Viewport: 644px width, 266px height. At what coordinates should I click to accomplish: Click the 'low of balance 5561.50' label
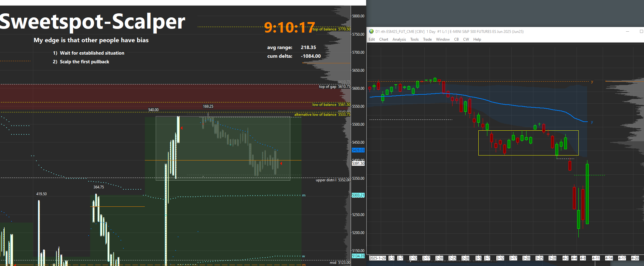point(331,105)
